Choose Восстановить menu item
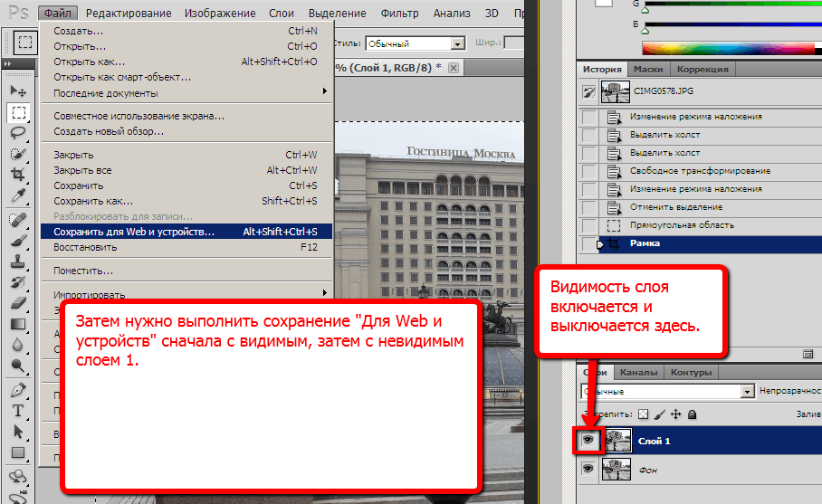This screenshot has height=504, width=822. click(186, 247)
